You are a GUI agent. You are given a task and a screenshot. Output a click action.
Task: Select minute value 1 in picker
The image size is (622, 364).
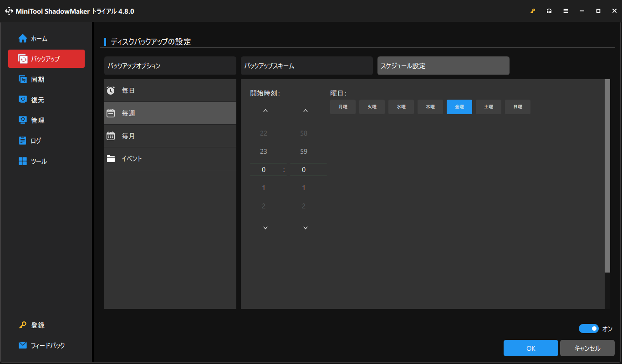pos(304,188)
